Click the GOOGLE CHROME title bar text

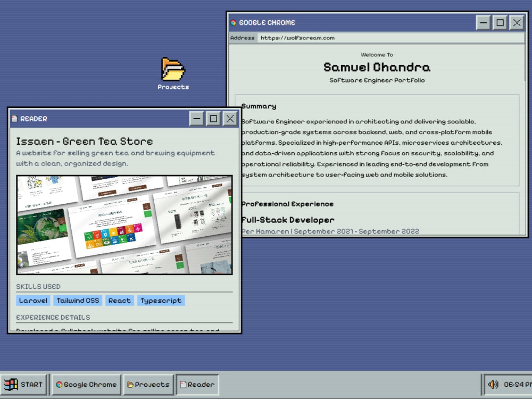(267, 23)
